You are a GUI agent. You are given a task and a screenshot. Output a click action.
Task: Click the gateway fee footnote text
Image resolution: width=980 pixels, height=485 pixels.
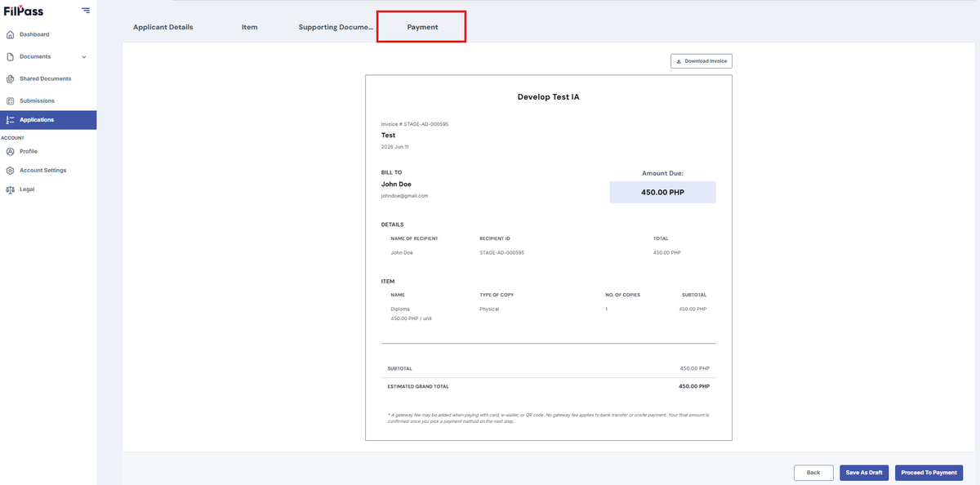[x=548, y=418]
